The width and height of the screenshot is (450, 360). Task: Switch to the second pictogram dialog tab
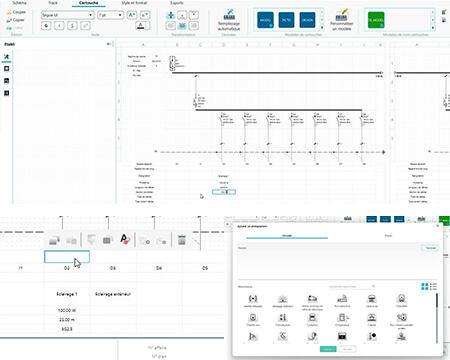[388, 236]
